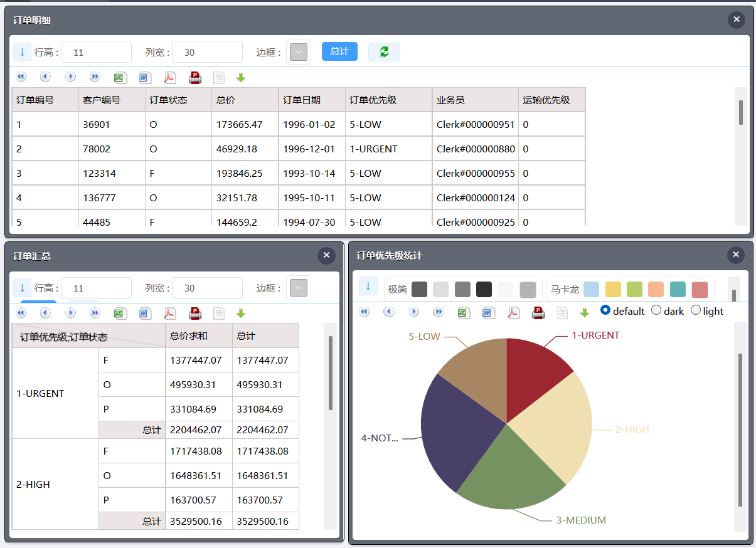Open 边框 dropdown in 订单汇总 panel

[x=299, y=288]
